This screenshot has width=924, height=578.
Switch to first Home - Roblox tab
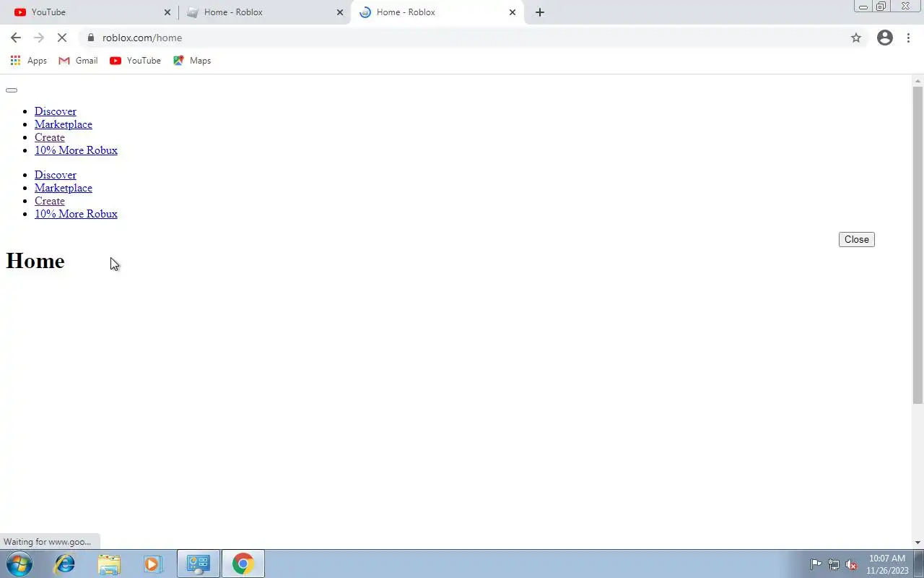pos(263,12)
